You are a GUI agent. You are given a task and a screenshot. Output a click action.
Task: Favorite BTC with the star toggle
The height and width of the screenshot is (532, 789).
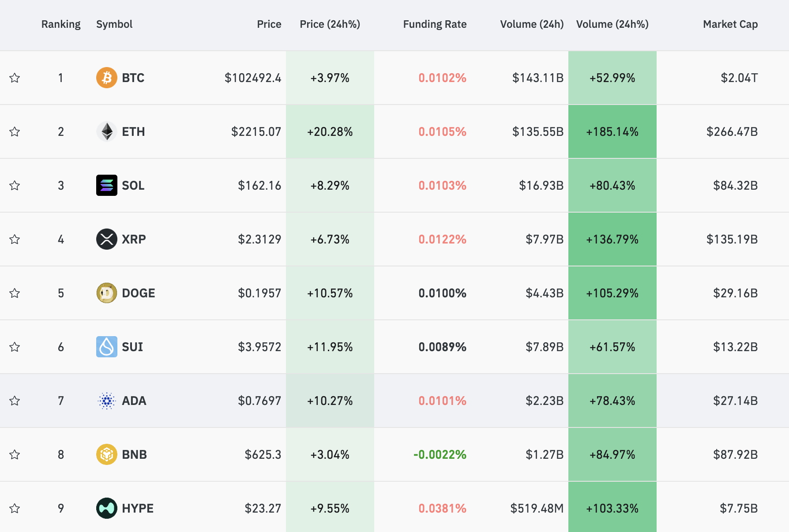click(x=15, y=78)
